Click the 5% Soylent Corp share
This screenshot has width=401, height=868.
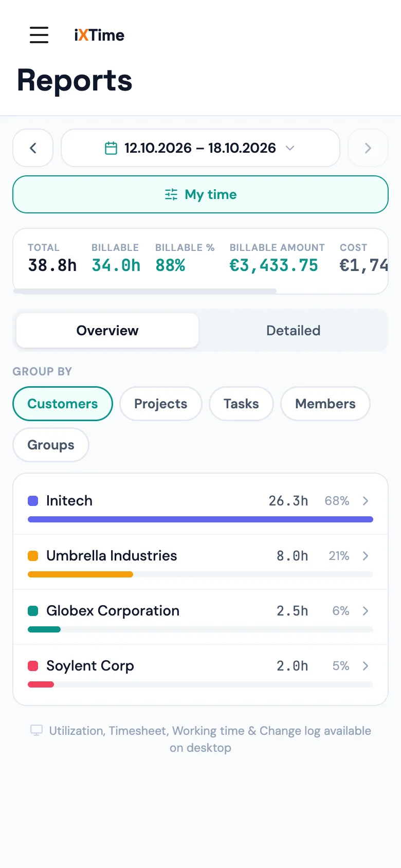[x=341, y=666]
